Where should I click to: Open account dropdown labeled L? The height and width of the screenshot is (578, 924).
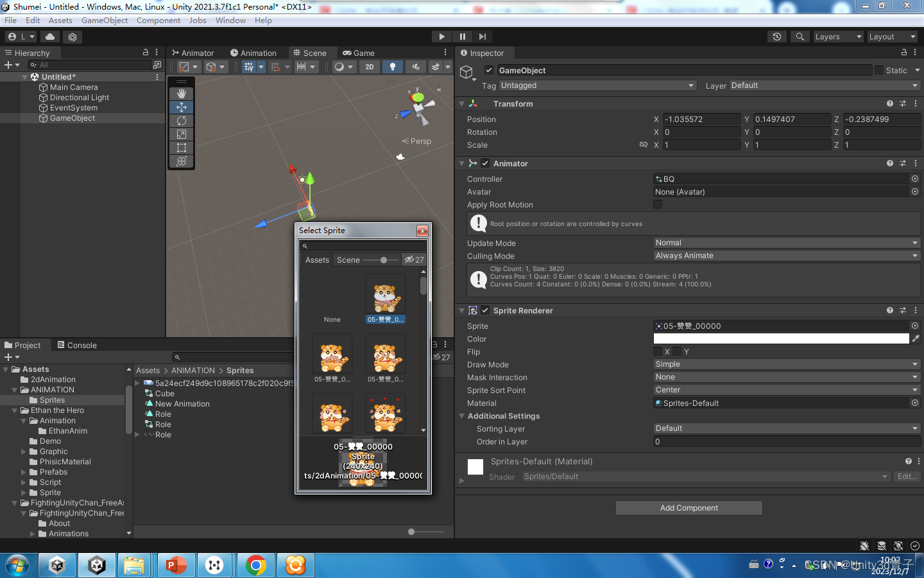tap(21, 37)
